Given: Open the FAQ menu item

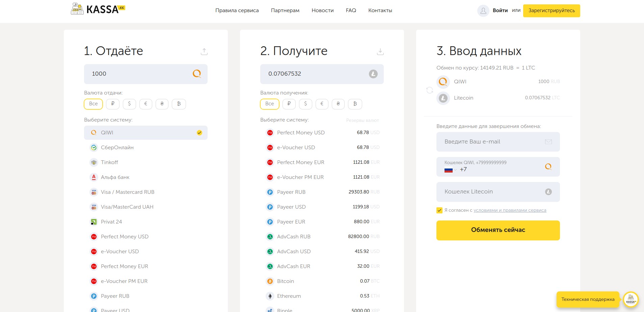Looking at the screenshot, I should tap(351, 10).
